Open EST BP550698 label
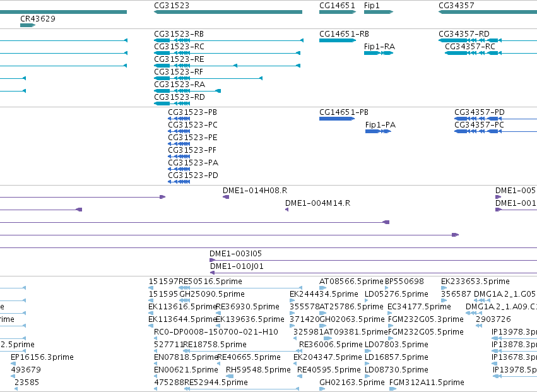The image size is (537, 392). click(404, 282)
